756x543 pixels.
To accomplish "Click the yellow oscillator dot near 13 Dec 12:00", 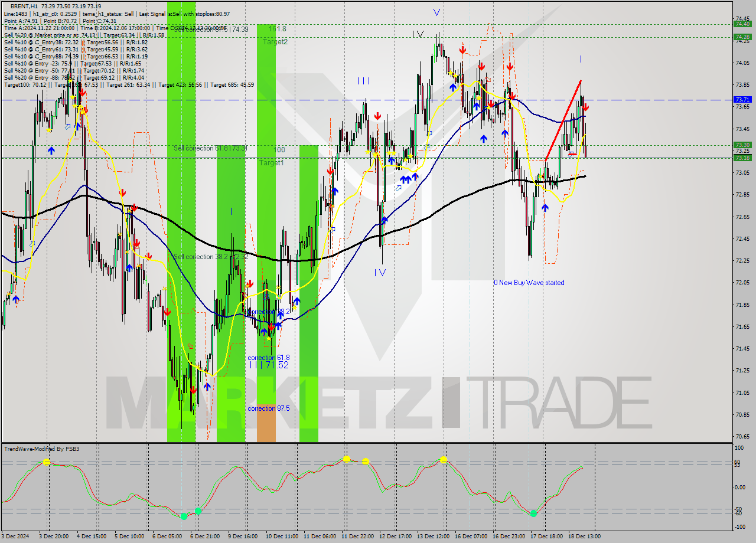I will [444, 459].
